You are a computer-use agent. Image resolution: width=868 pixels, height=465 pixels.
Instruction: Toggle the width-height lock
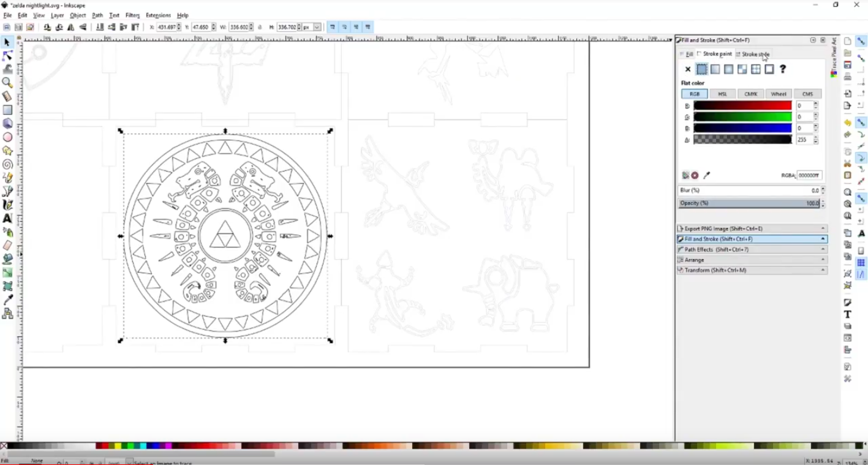[x=259, y=27]
